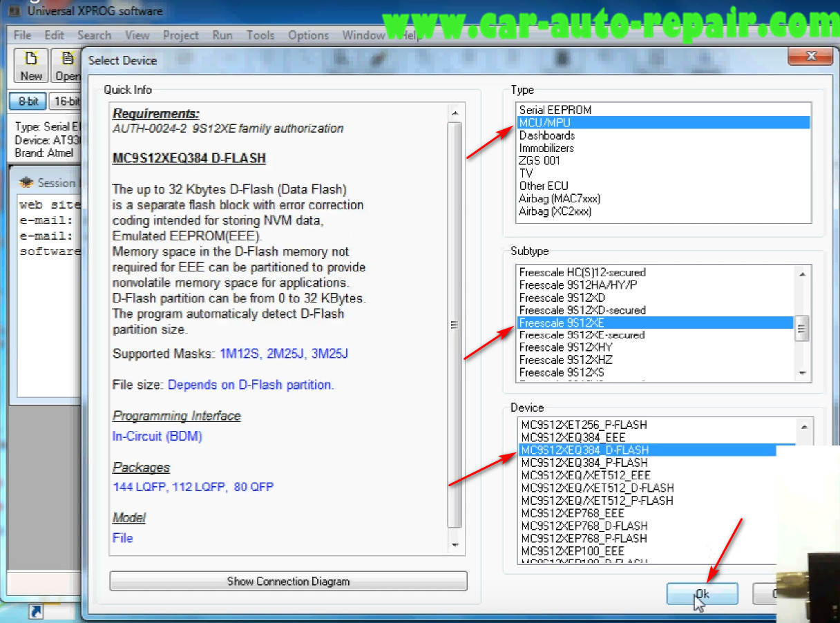Open the Tools menu
Image resolution: width=840 pixels, height=623 pixels.
coord(260,35)
